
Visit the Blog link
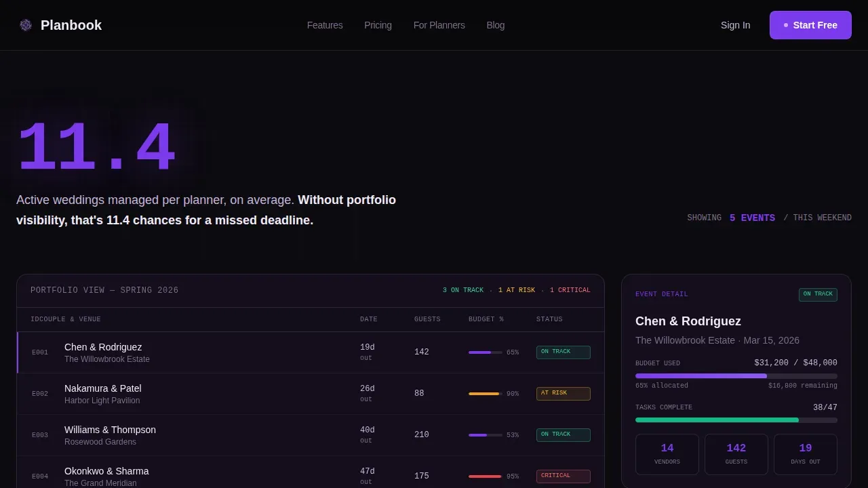[x=496, y=25]
